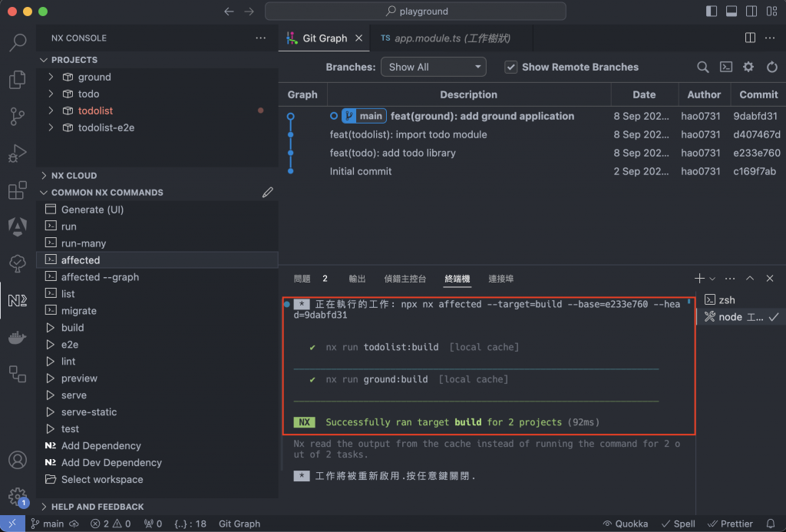Create a new terminal with plus icon

coord(699,279)
